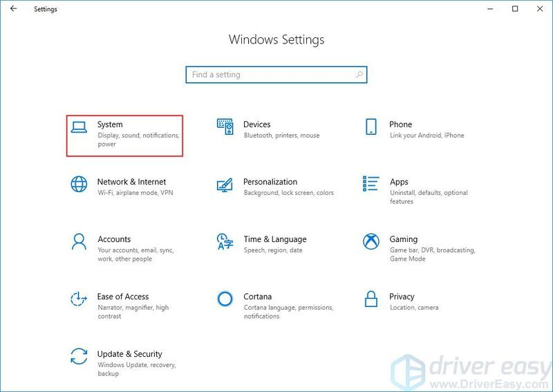Click 'Display, sound, notifications, power' description
The image size is (553, 392).
(x=139, y=140)
